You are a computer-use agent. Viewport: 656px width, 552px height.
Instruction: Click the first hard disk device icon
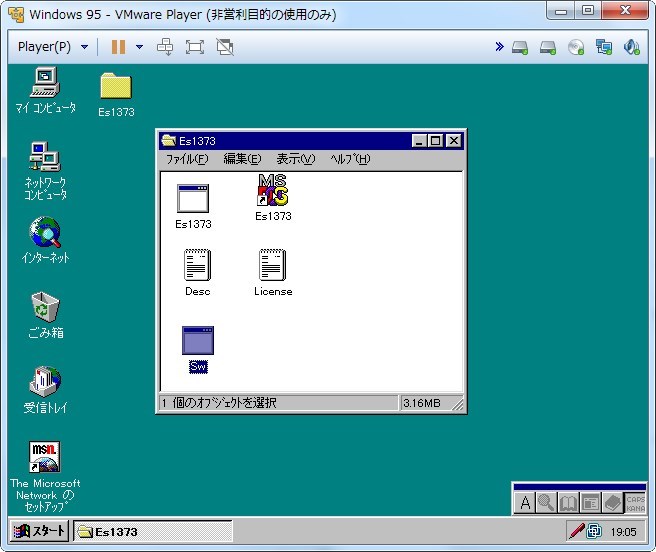pos(520,47)
